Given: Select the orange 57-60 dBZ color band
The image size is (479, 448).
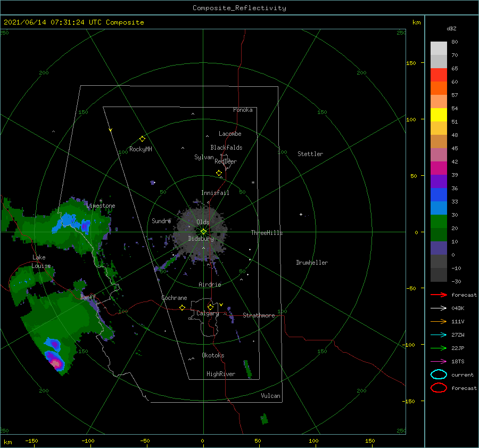Looking at the screenshot, I should pos(439,88).
